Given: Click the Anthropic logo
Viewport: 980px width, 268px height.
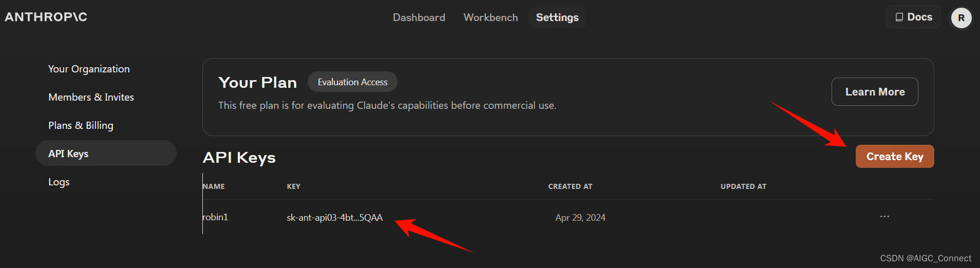Looking at the screenshot, I should [46, 17].
